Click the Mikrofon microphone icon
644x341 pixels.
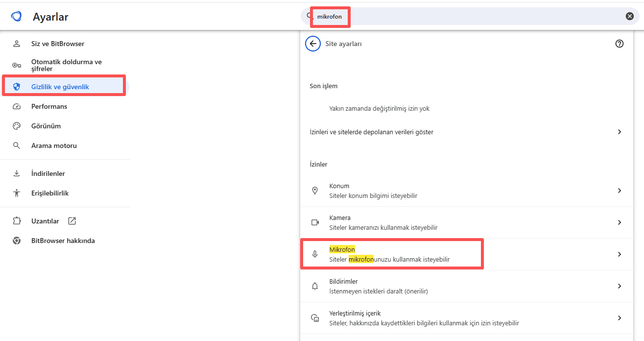pos(315,254)
